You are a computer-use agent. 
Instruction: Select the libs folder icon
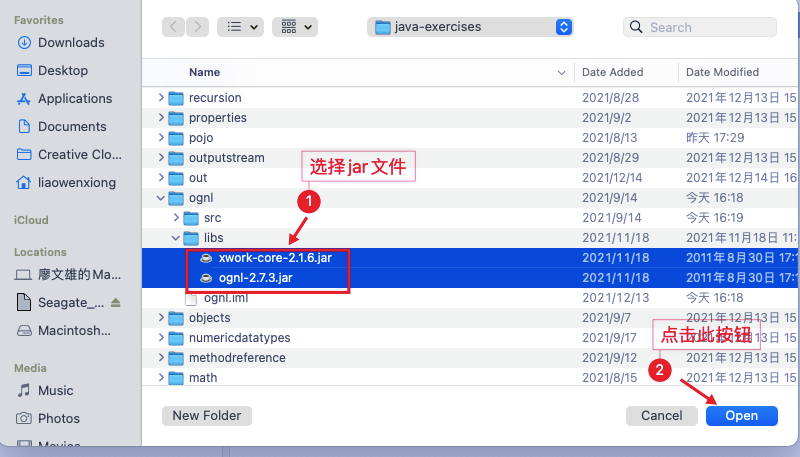tap(191, 238)
